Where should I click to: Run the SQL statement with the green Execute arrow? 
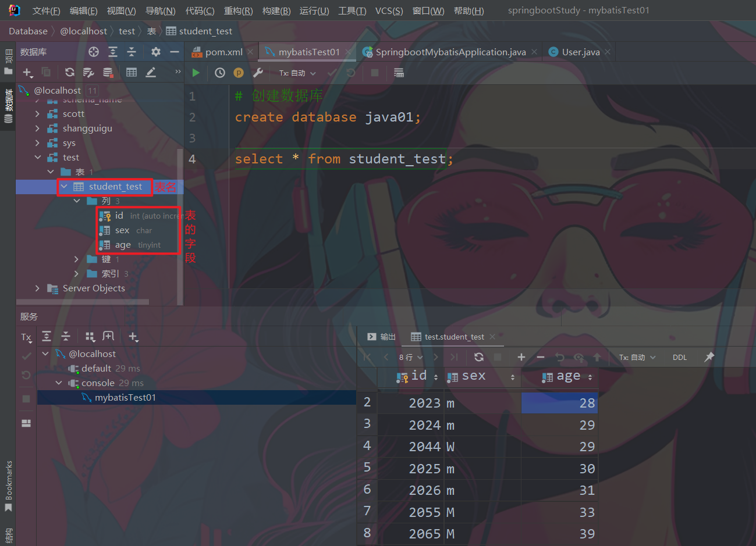(x=196, y=73)
